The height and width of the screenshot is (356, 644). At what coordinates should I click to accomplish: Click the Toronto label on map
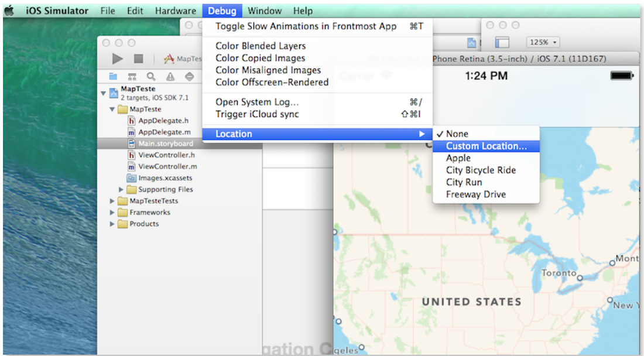[559, 273]
